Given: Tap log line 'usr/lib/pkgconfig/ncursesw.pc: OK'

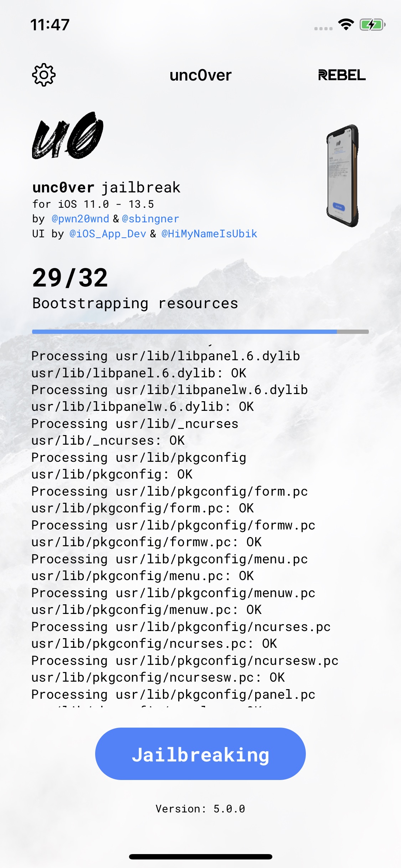Looking at the screenshot, I should (x=158, y=677).
